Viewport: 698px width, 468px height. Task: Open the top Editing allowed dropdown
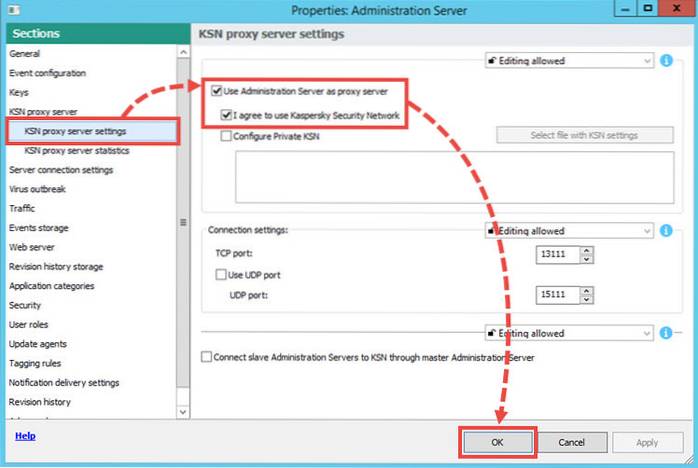click(x=567, y=61)
